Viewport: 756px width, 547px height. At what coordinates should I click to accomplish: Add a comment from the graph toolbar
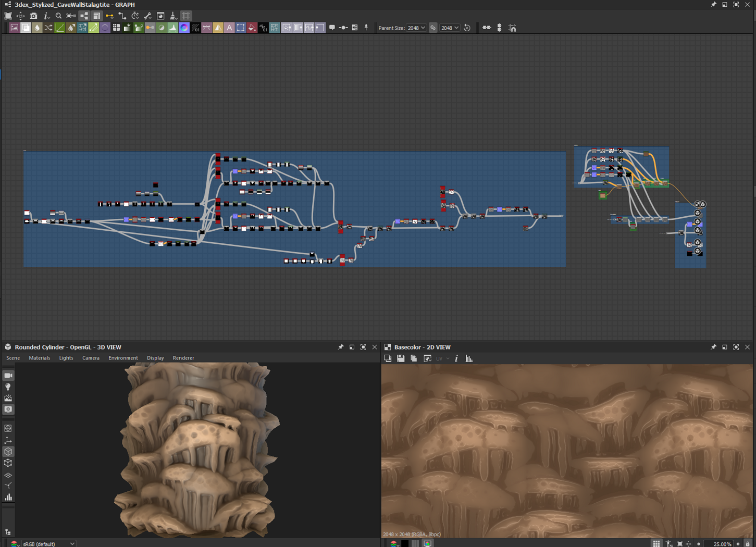click(332, 28)
